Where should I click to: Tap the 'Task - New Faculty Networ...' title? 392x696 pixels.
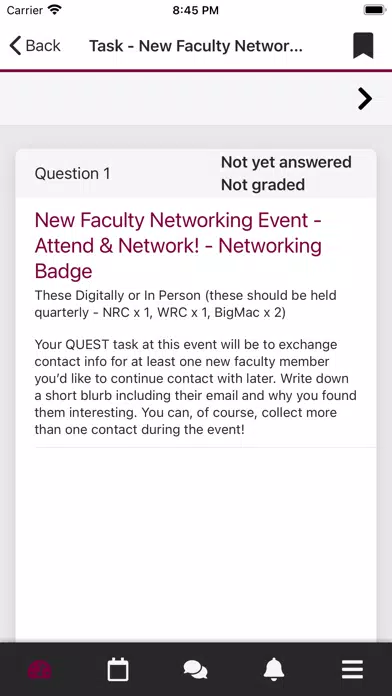point(196,46)
